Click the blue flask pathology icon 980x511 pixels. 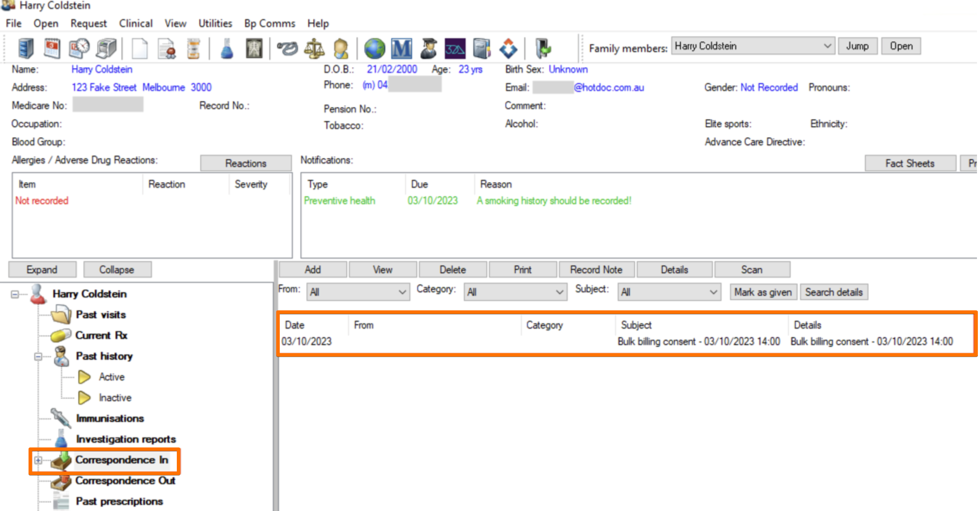pyautogui.click(x=227, y=48)
